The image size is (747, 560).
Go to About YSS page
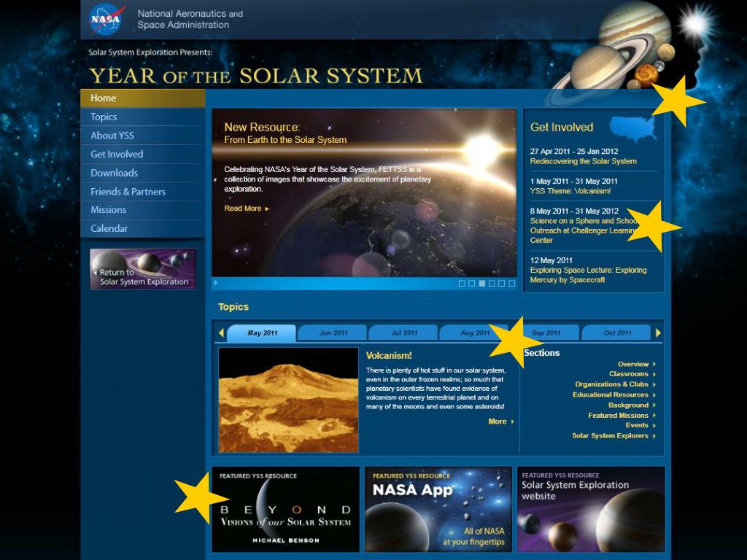pos(143,135)
